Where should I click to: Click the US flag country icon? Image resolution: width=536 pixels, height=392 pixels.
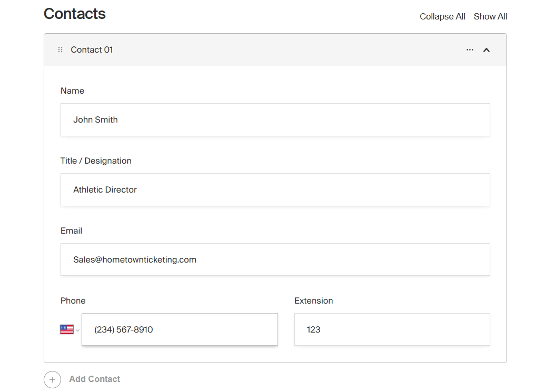tap(67, 329)
